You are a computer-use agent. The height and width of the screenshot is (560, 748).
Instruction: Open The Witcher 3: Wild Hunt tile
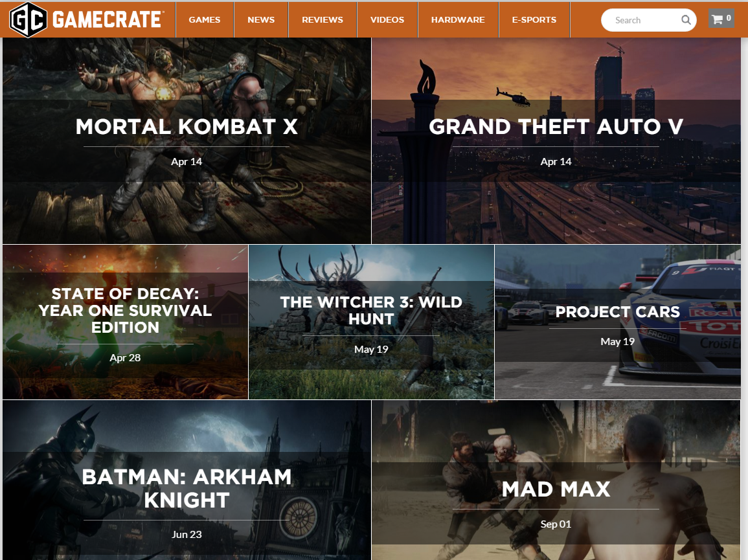pos(371,322)
